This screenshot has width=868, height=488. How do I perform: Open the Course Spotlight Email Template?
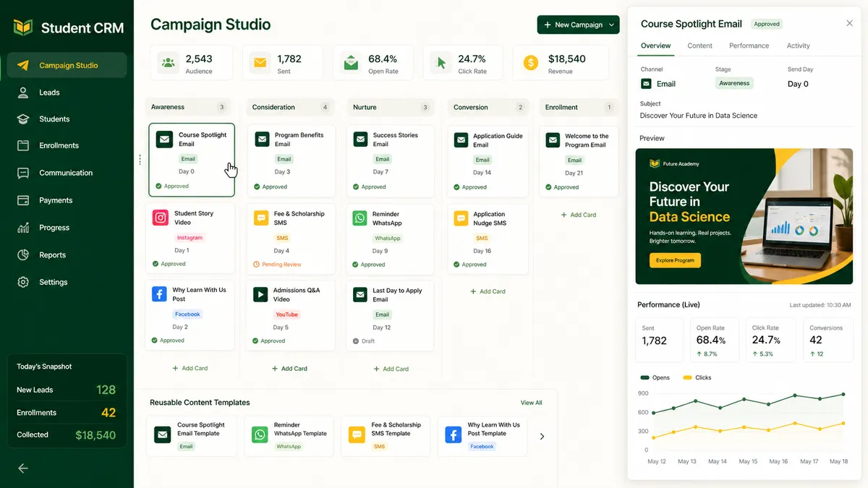point(192,436)
